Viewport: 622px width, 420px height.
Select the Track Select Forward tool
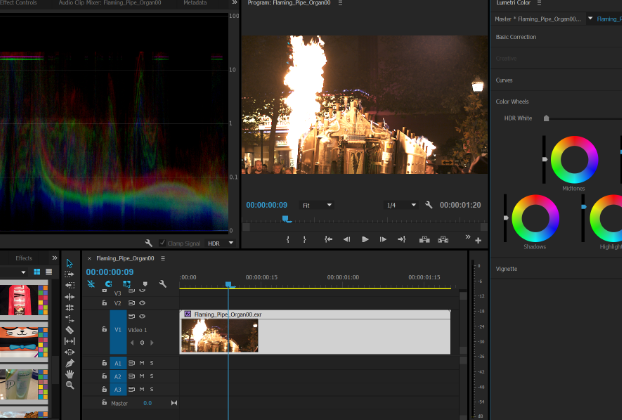pos(69,274)
